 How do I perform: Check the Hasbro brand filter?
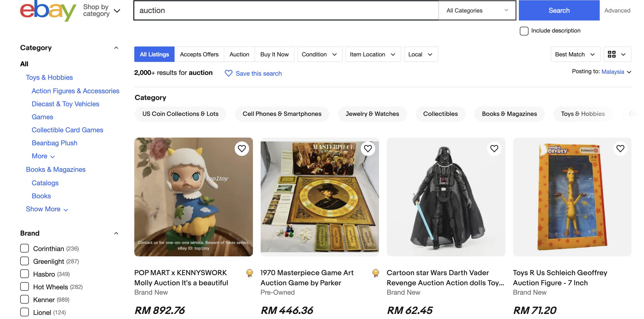click(x=25, y=274)
